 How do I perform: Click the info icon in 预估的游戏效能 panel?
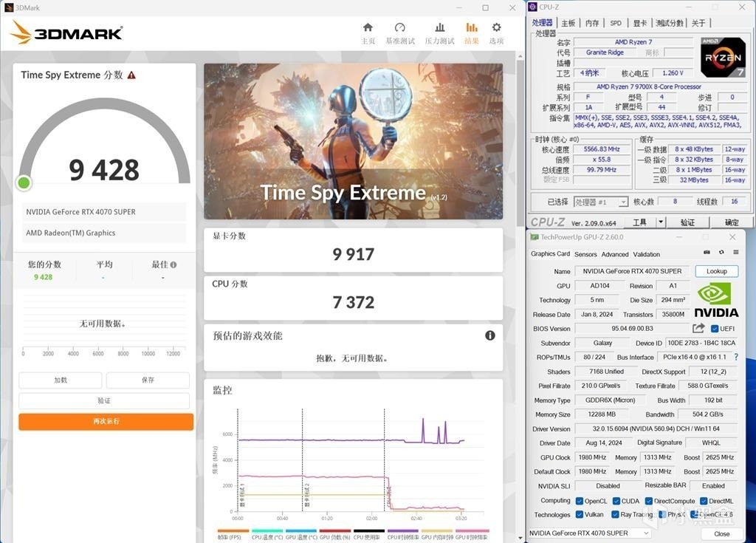click(x=490, y=335)
